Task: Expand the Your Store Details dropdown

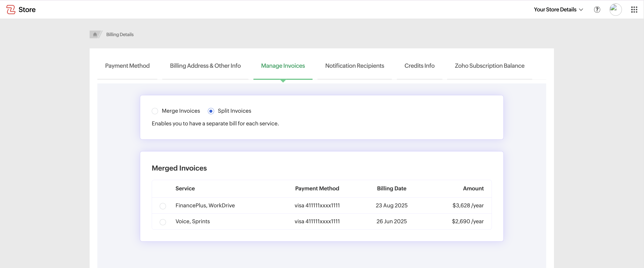Action: 555,9
